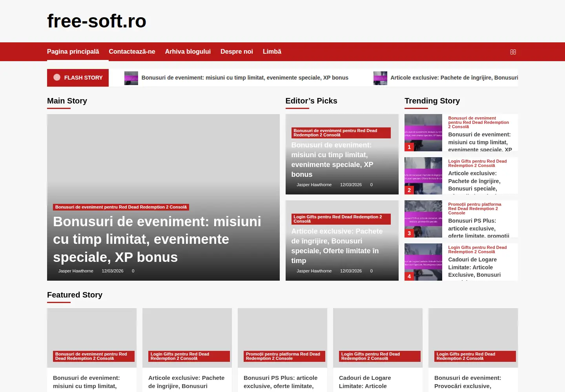Screen dimensions: 565x392
Task: Click the red category tag on the Main Story
Action: [x=121, y=207]
